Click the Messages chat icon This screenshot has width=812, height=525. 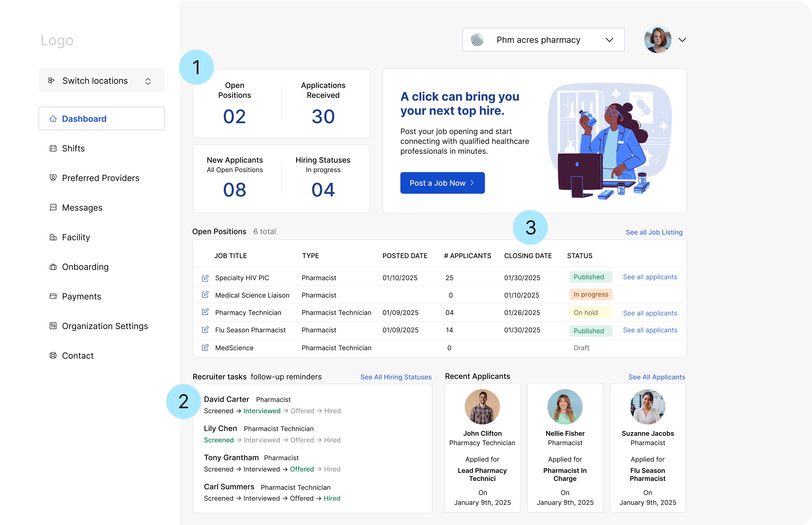tap(53, 207)
